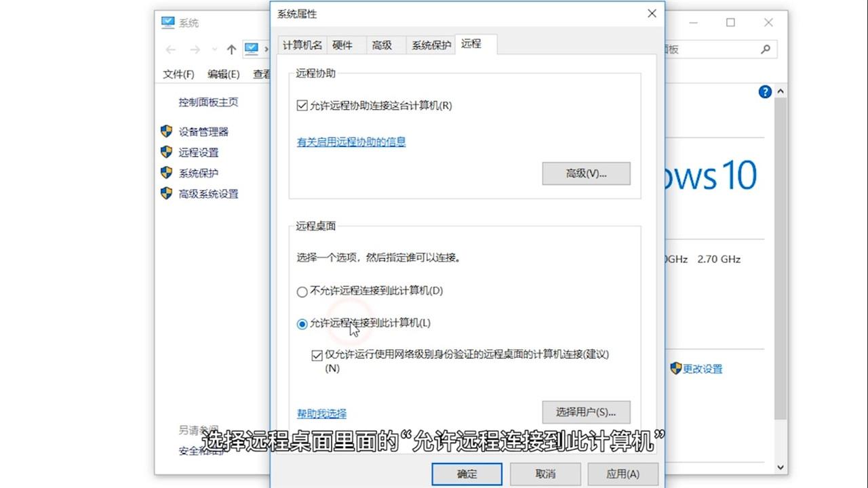Click the scrollbar down arrow in System window
868x488 pixels.
coord(781,468)
